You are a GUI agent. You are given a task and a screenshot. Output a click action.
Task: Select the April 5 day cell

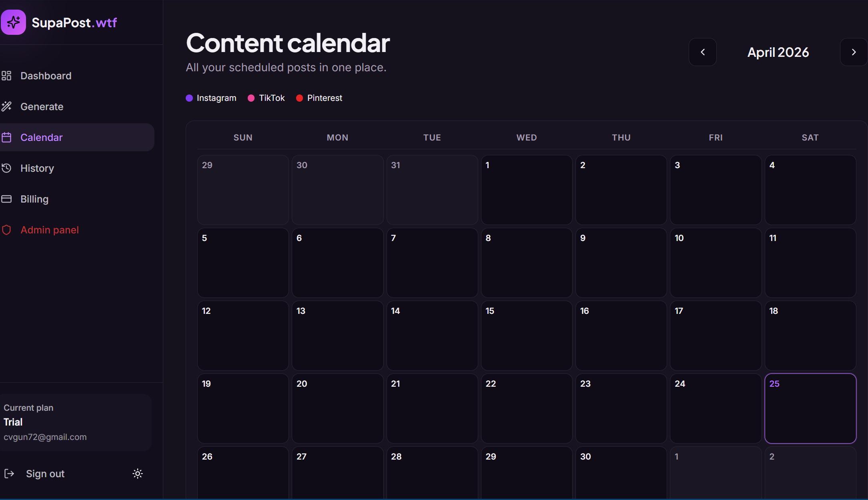(x=243, y=263)
